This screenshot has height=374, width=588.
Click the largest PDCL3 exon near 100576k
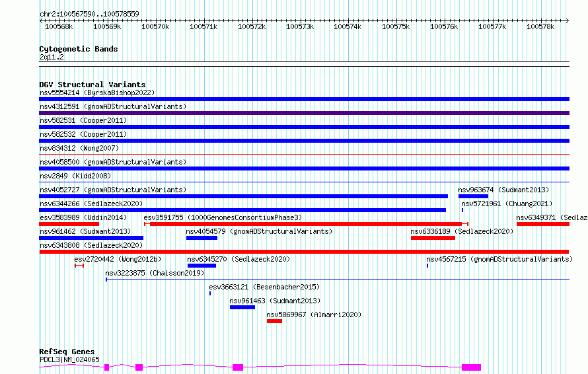point(471,367)
